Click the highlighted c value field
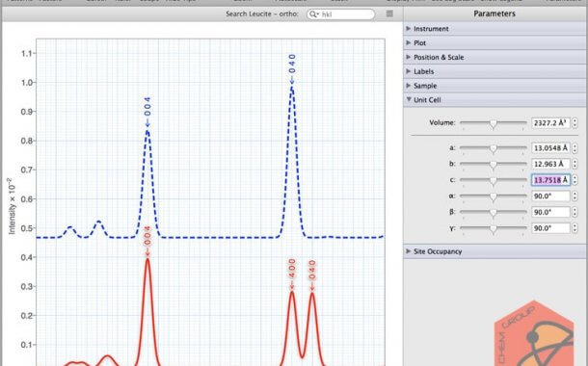The image size is (588, 366). tap(550, 180)
